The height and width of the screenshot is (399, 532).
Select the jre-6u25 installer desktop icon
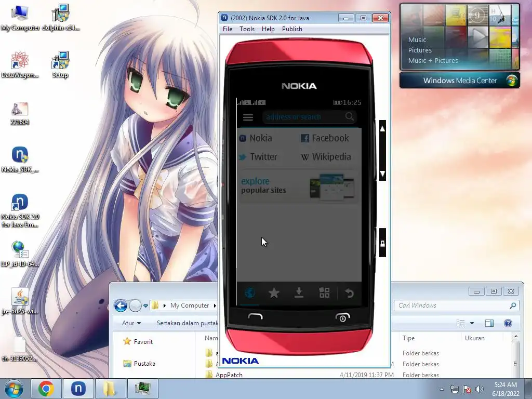pyautogui.click(x=20, y=301)
